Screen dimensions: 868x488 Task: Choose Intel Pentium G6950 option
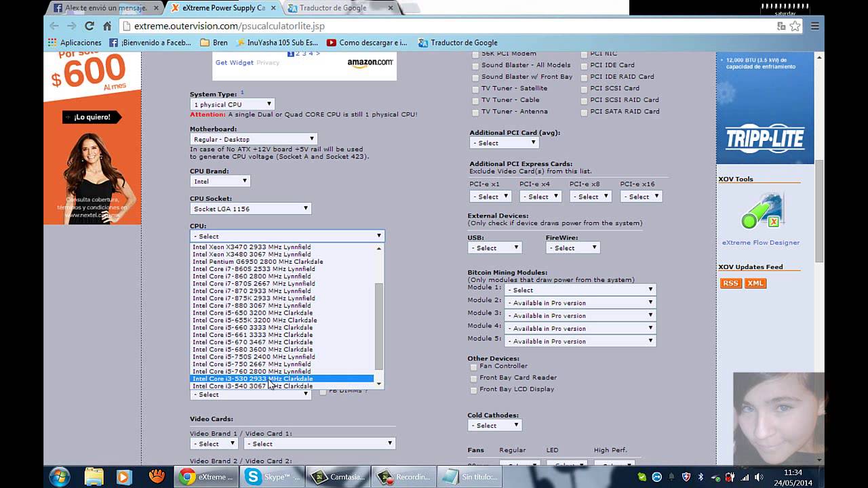point(281,262)
